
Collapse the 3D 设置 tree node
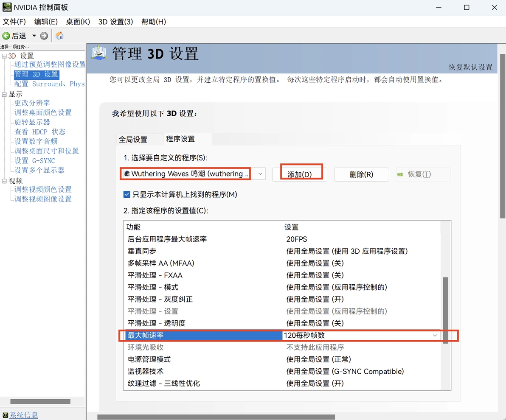(4, 56)
